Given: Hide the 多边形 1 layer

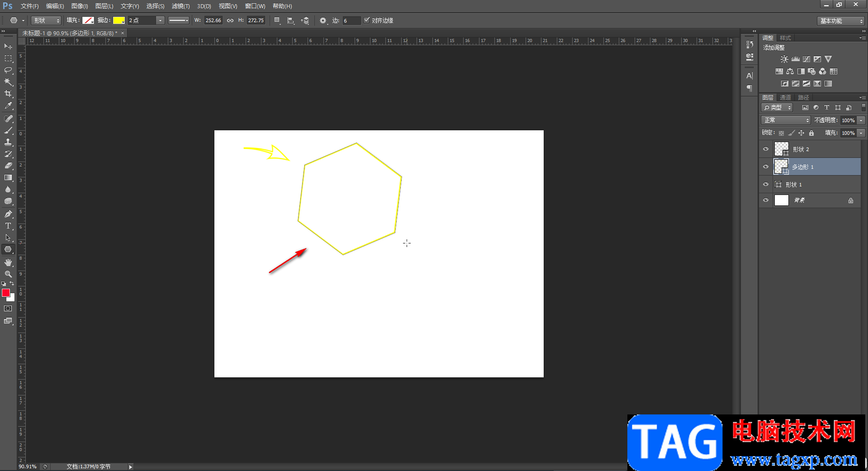Looking at the screenshot, I should coord(766,167).
